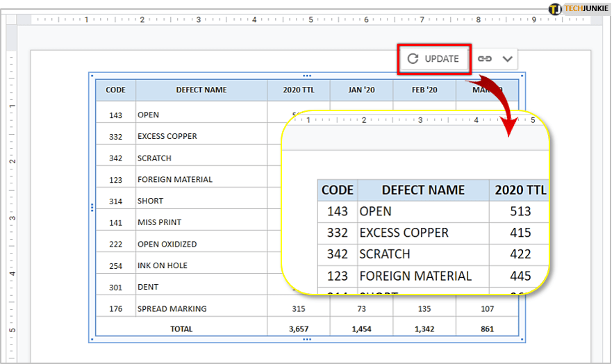Click the UPDATE button above the table

[434, 59]
